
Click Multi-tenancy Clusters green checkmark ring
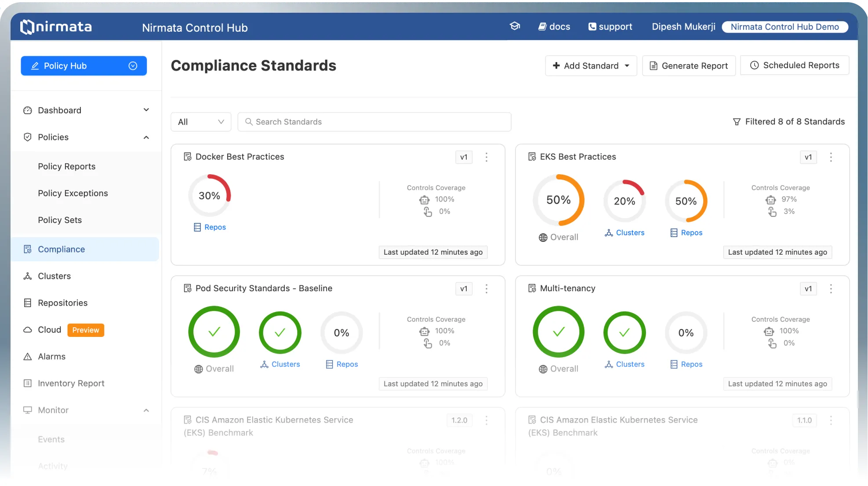point(625,333)
